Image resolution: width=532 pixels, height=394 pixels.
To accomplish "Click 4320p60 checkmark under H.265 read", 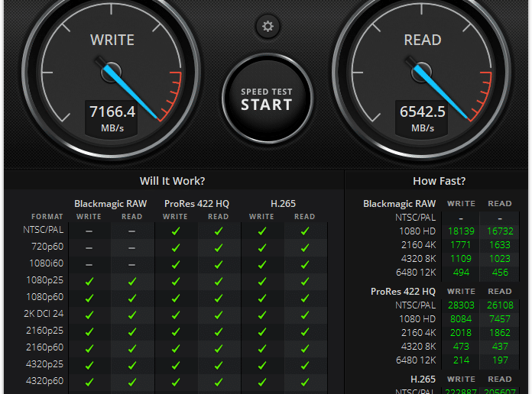I will tap(305, 382).
